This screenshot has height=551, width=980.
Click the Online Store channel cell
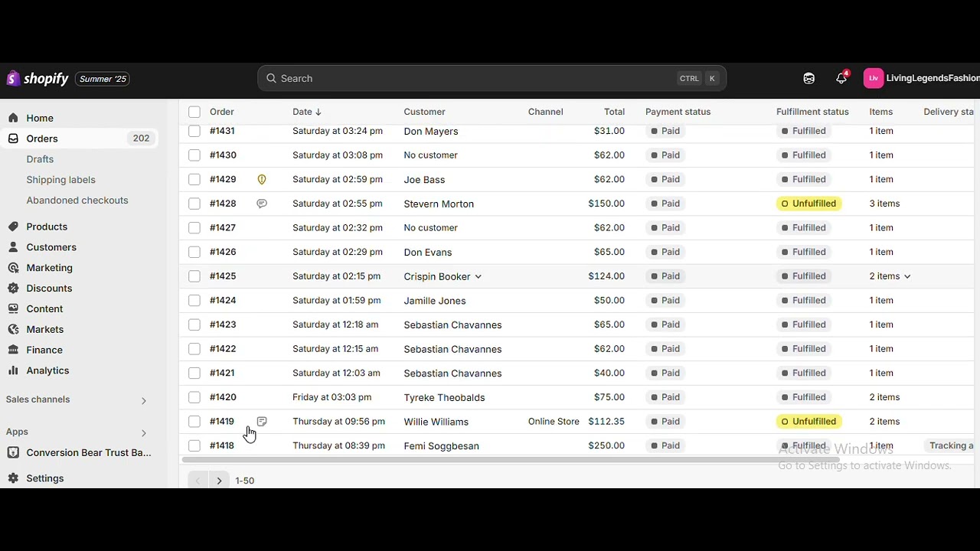tap(554, 422)
